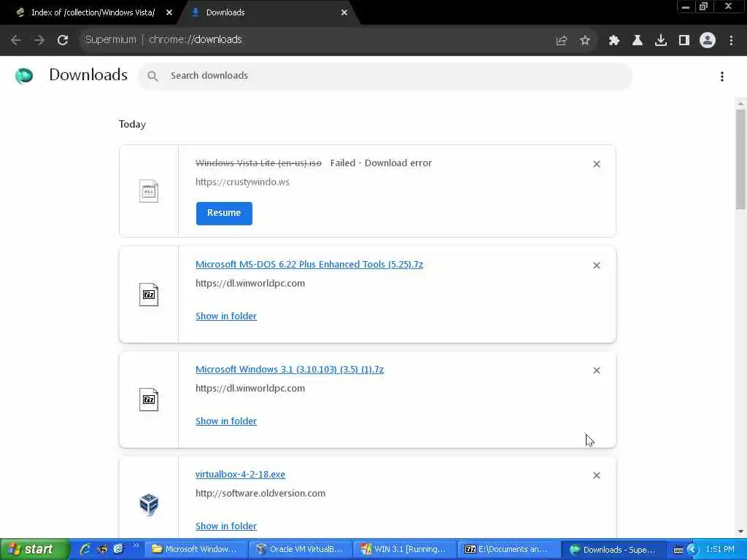Launch Internet Explorer from quick launch
This screenshot has height=560, width=747.
[x=85, y=550]
